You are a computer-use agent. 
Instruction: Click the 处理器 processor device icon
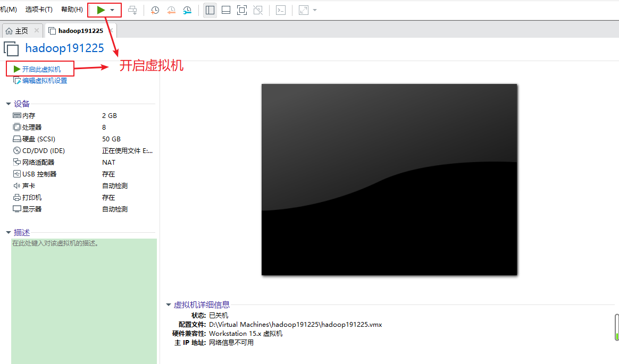point(16,127)
